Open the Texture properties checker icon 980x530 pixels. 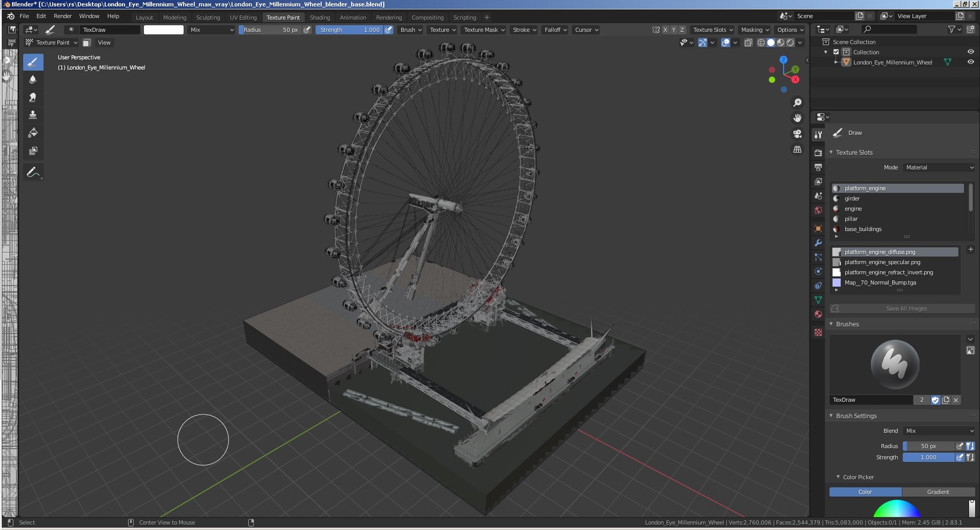(x=818, y=332)
